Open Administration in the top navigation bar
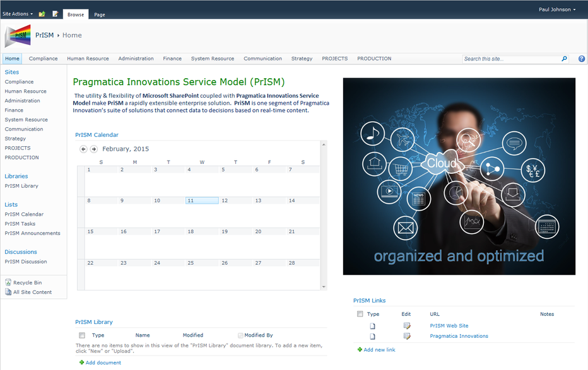The image size is (588, 370). [136, 59]
